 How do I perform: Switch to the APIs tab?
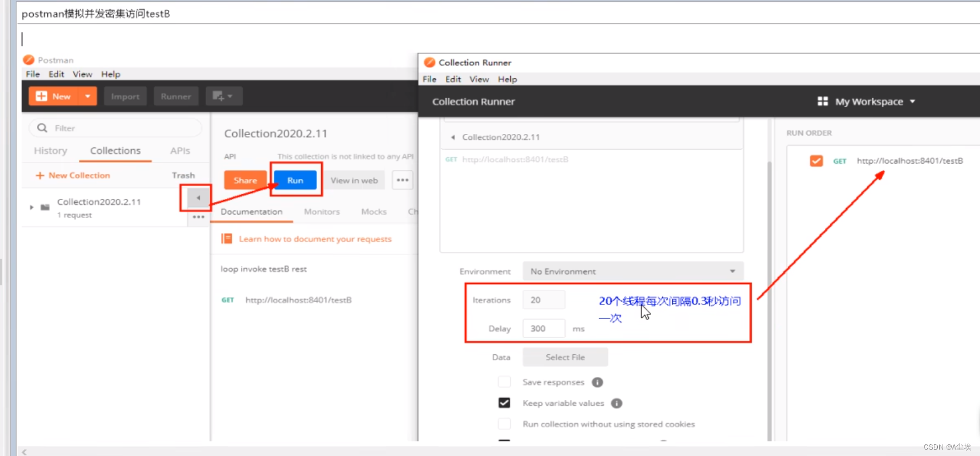(x=180, y=151)
